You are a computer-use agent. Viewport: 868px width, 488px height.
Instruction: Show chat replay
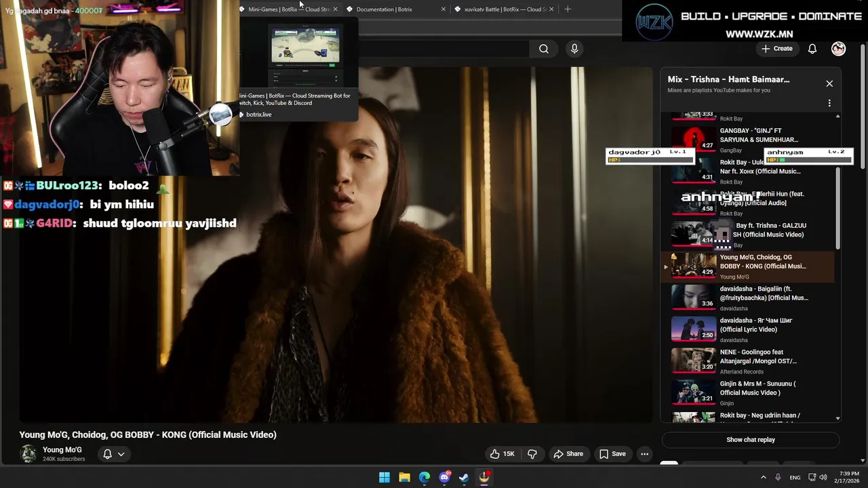click(751, 440)
